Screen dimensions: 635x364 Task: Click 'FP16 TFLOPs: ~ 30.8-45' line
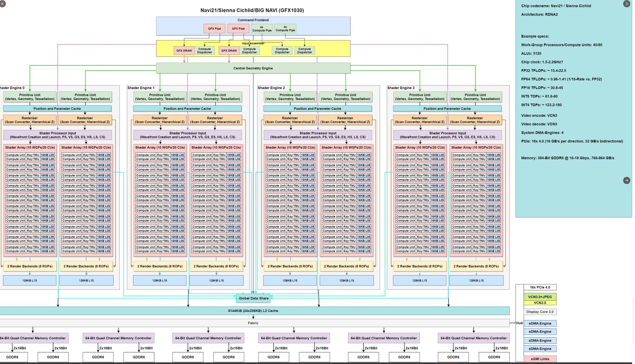(542, 88)
